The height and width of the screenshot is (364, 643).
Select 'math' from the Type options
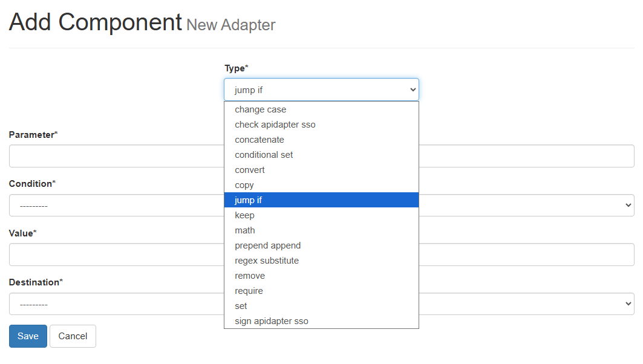[x=245, y=230]
